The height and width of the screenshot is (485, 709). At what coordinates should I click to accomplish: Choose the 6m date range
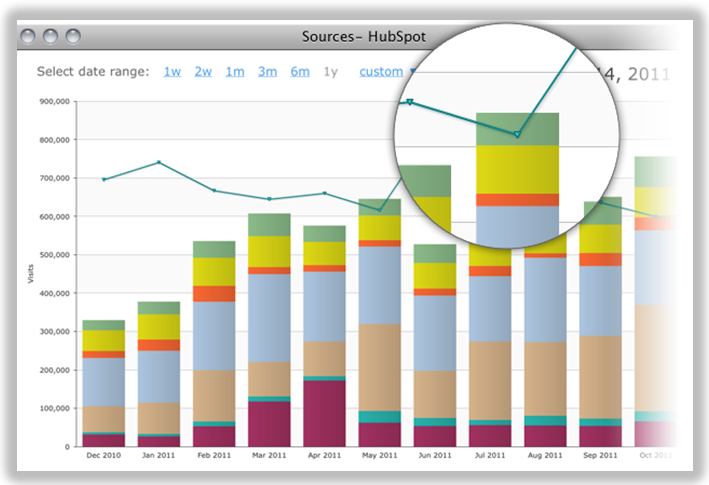[300, 71]
